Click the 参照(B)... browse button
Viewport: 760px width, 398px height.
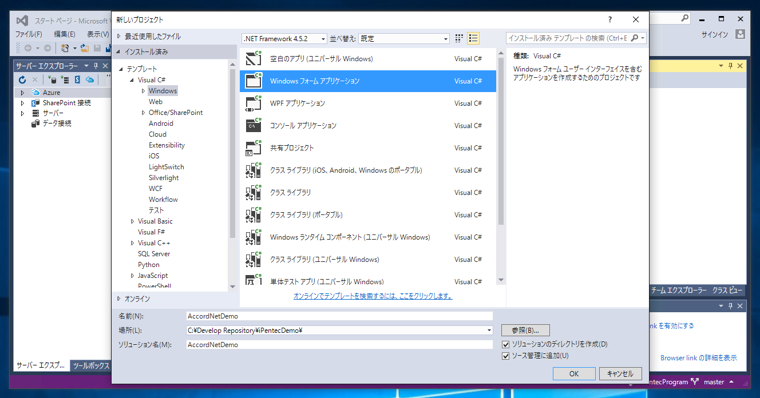point(525,330)
